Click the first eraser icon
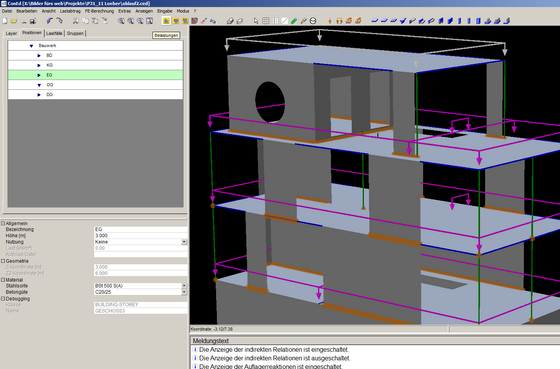Image resolution: width=560 pixels, height=369 pixels. [x=230, y=21]
